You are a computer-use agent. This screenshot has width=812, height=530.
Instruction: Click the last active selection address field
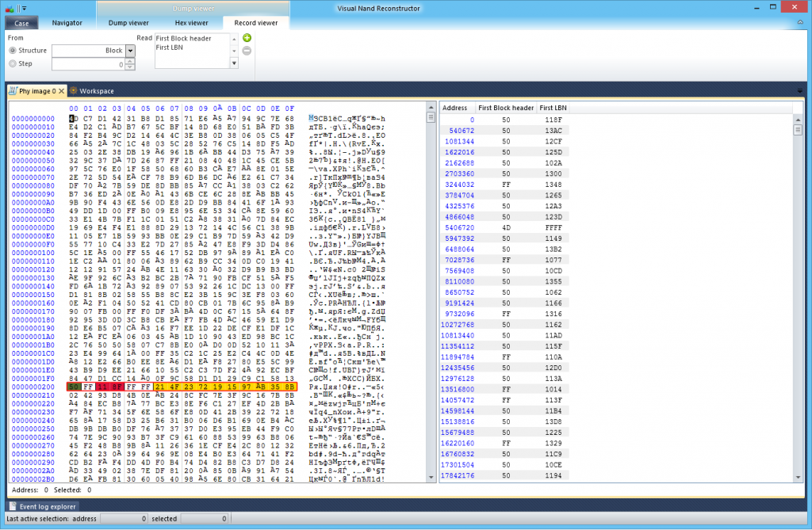124,519
